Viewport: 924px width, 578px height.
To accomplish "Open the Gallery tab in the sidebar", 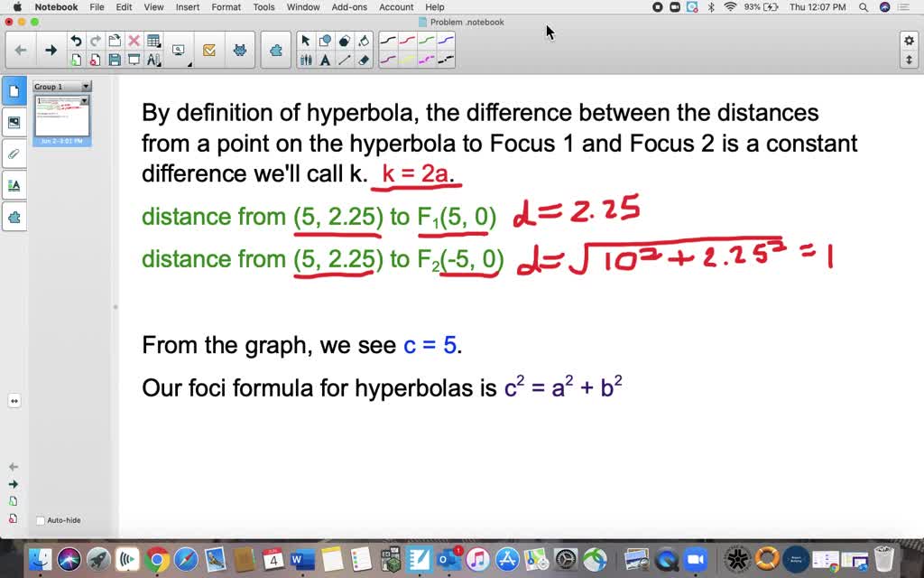I will coord(14,122).
